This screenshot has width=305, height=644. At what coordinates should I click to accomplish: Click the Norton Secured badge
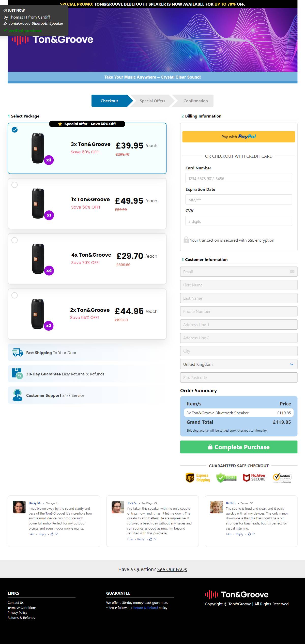tap(282, 478)
